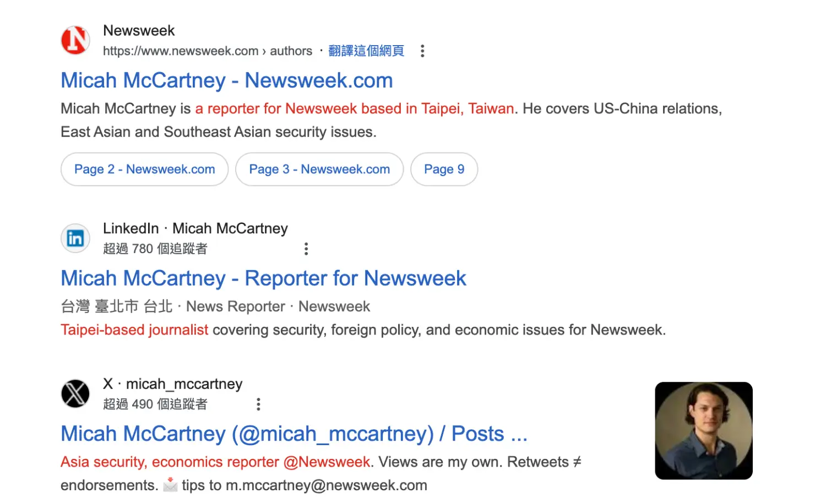826x504 pixels.
Task: Open Micah McCartney - Newsweek.com result
Action: click(x=227, y=80)
